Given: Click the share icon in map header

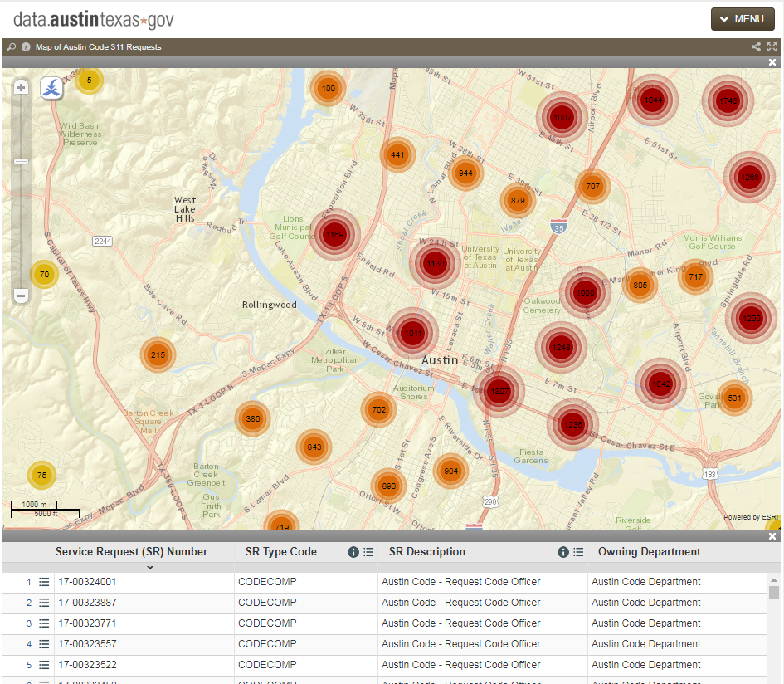Looking at the screenshot, I should 756,47.
